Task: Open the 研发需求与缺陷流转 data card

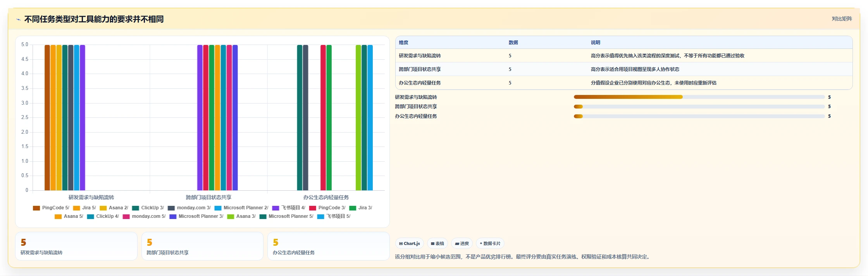Action: 76,246
